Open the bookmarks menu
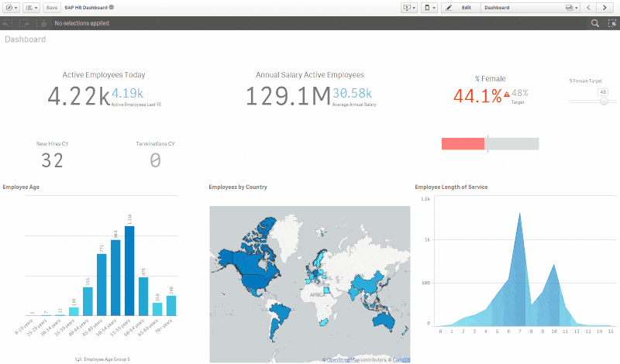 click(x=429, y=7)
